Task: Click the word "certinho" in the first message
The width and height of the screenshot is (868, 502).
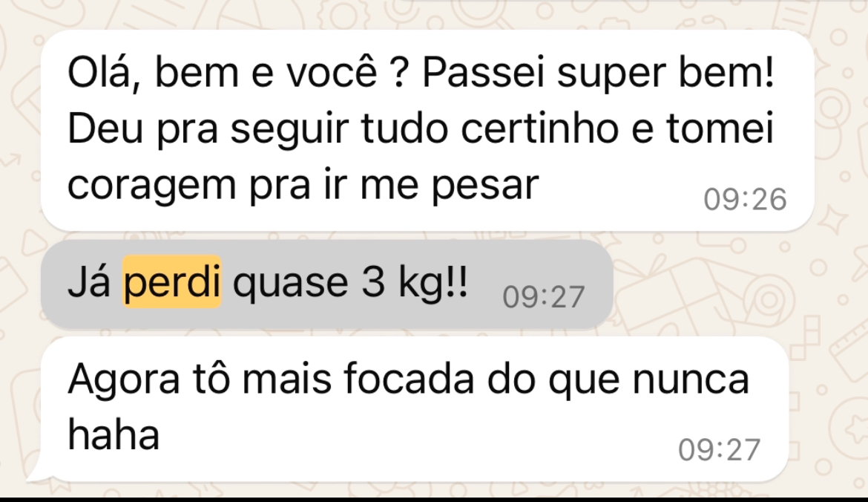Action: point(540,129)
